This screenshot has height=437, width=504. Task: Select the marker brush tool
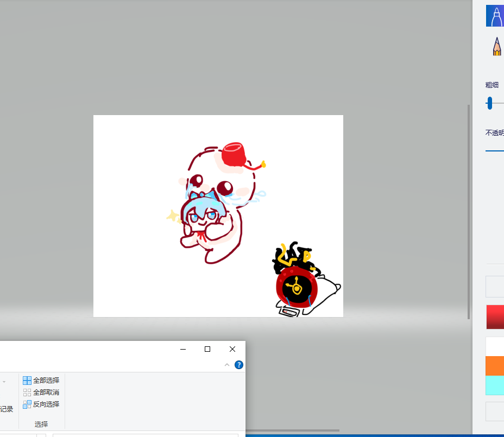pos(495,16)
